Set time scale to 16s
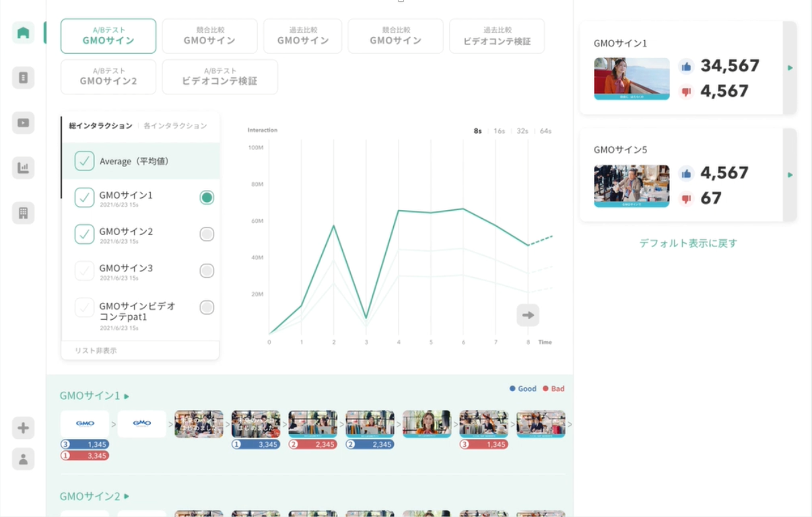This screenshot has height=517, width=812. click(499, 131)
